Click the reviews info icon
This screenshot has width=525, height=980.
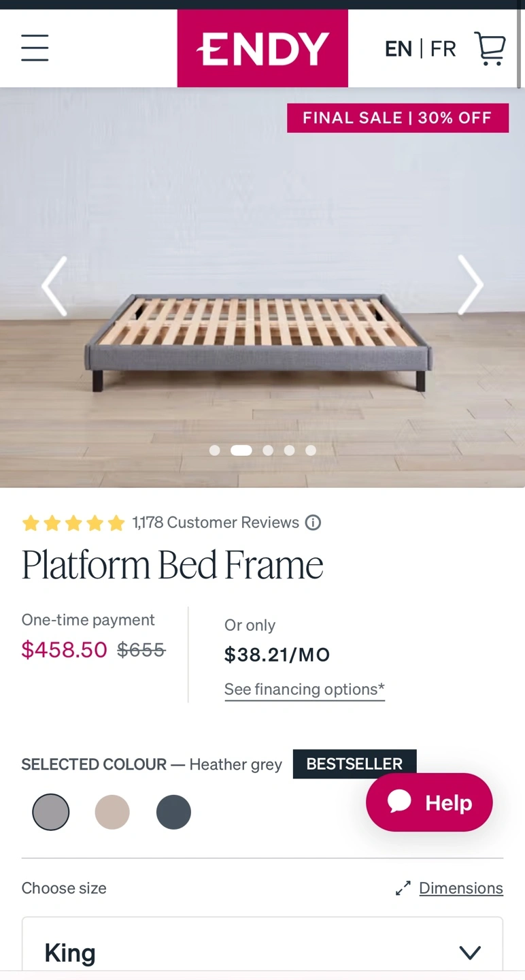313,523
